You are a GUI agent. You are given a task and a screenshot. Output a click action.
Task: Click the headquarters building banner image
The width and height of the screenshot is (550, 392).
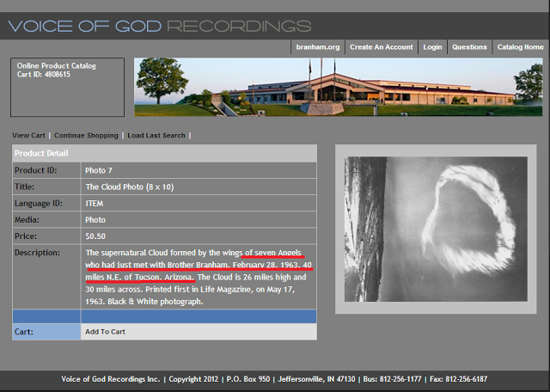[x=338, y=87]
